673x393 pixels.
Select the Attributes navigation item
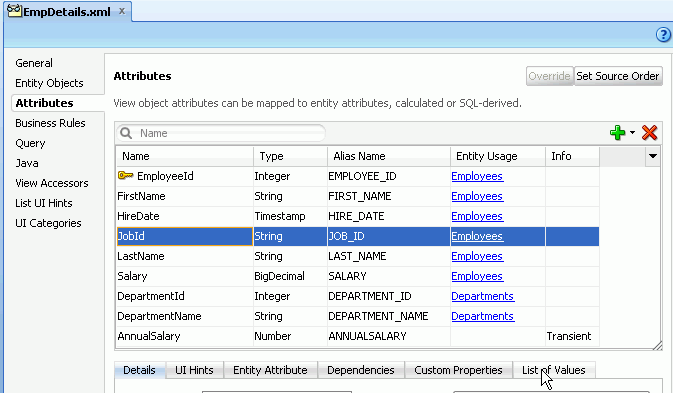tap(44, 103)
